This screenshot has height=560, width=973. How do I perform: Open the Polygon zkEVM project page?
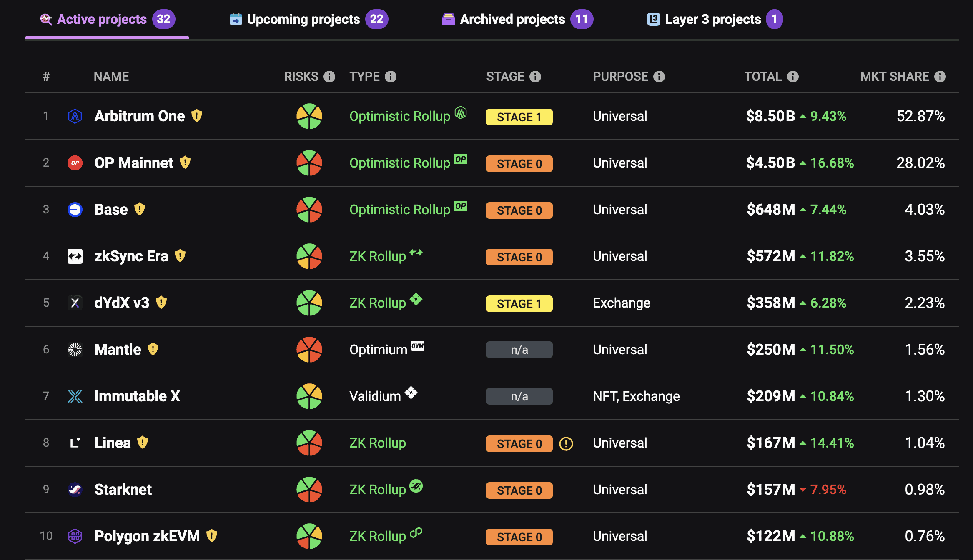[x=147, y=536]
